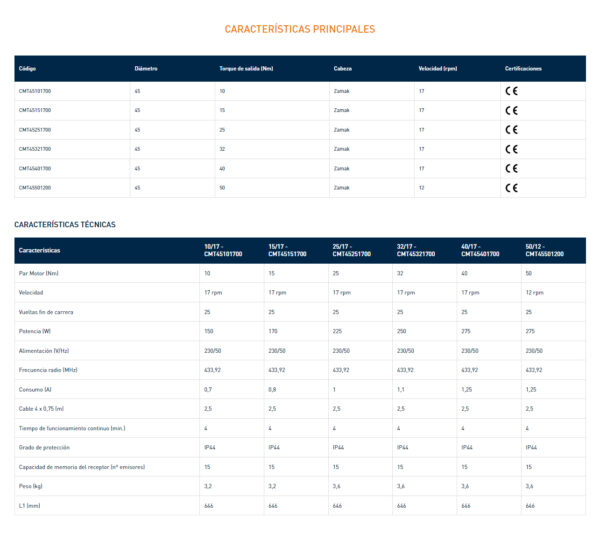
Task: Select the Código column header
Action: point(27,69)
